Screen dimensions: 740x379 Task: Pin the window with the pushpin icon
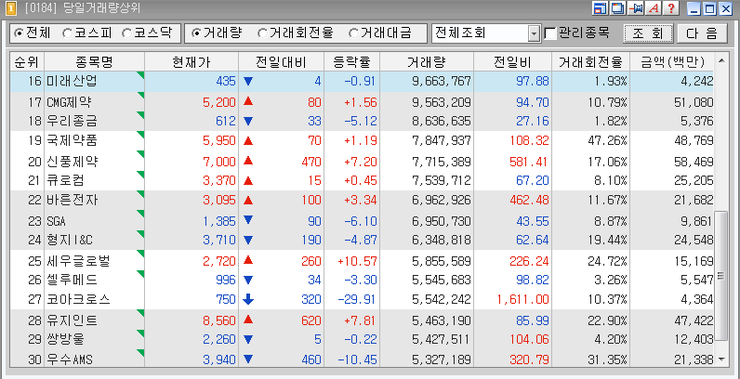tap(637, 8)
